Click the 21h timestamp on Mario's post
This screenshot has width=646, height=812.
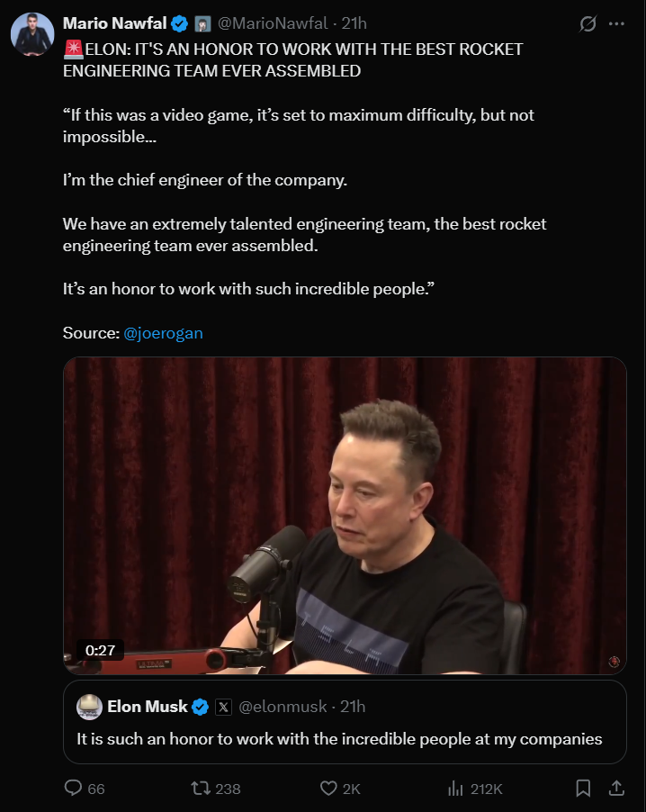click(354, 24)
